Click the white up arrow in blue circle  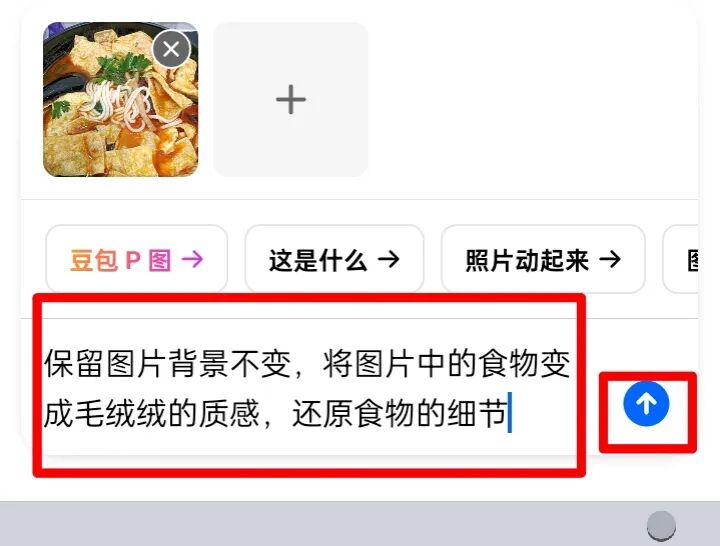coord(646,404)
